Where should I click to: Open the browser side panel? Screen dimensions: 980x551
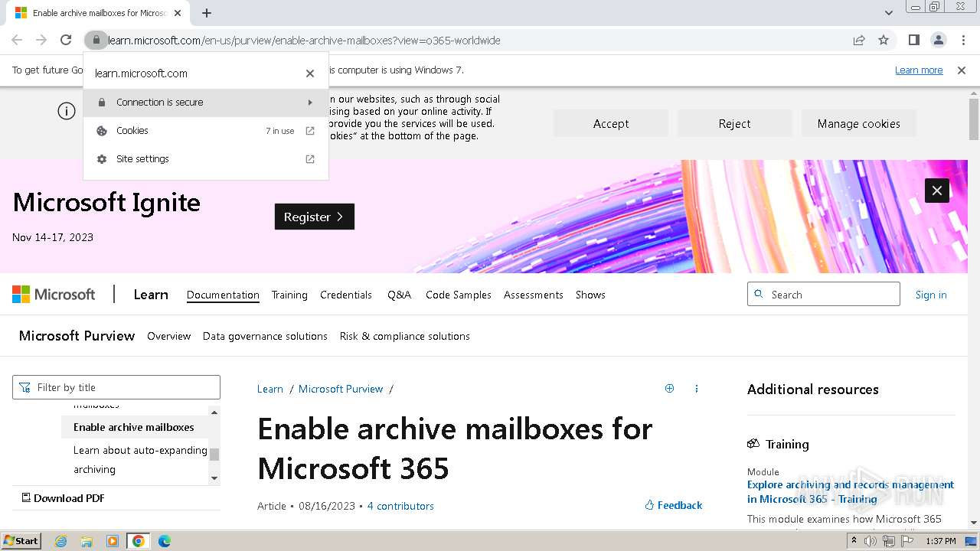(913, 40)
